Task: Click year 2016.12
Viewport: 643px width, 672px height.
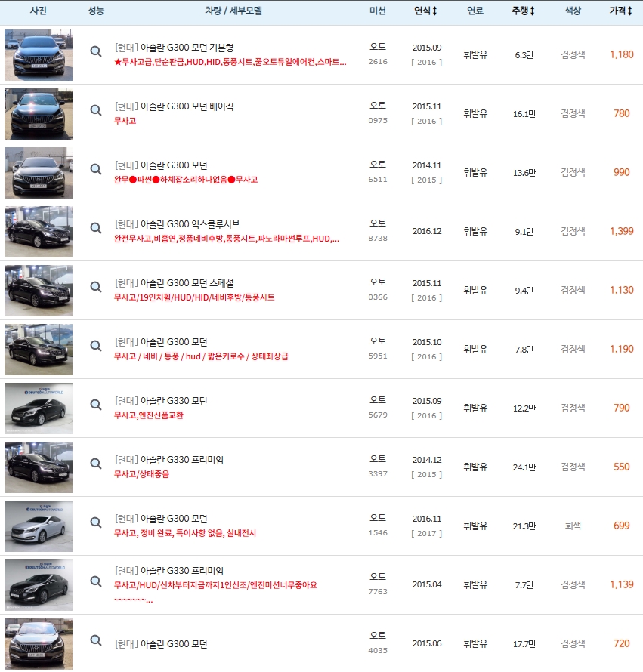Action: tap(427, 232)
